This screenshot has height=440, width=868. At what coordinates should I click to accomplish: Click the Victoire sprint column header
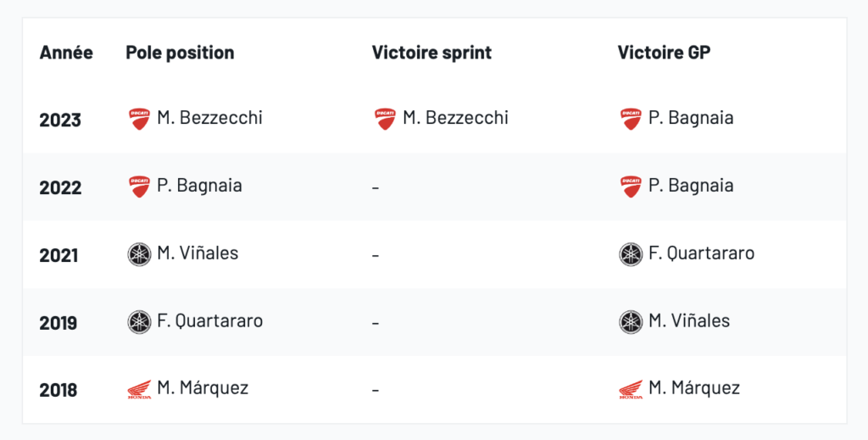pos(431,53)
